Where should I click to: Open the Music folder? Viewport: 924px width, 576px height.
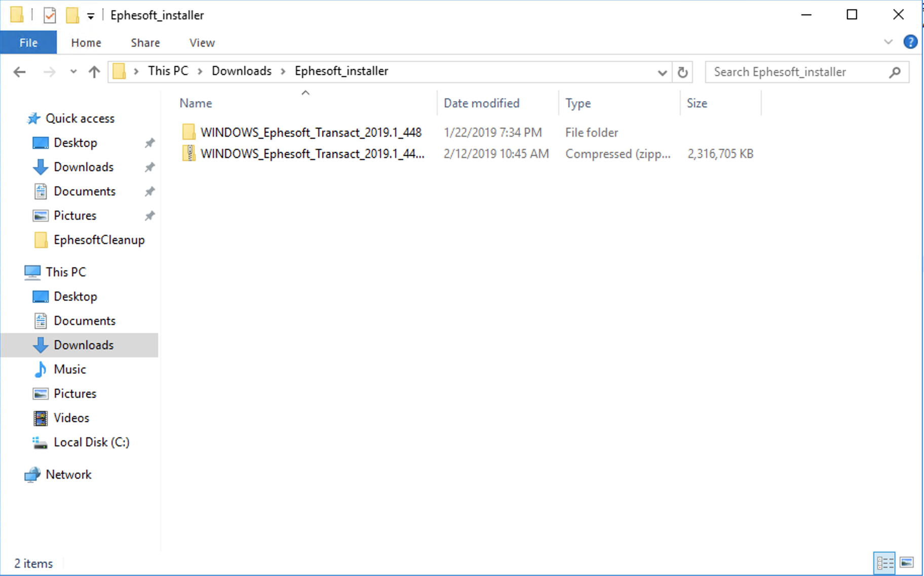click(70, 369)
